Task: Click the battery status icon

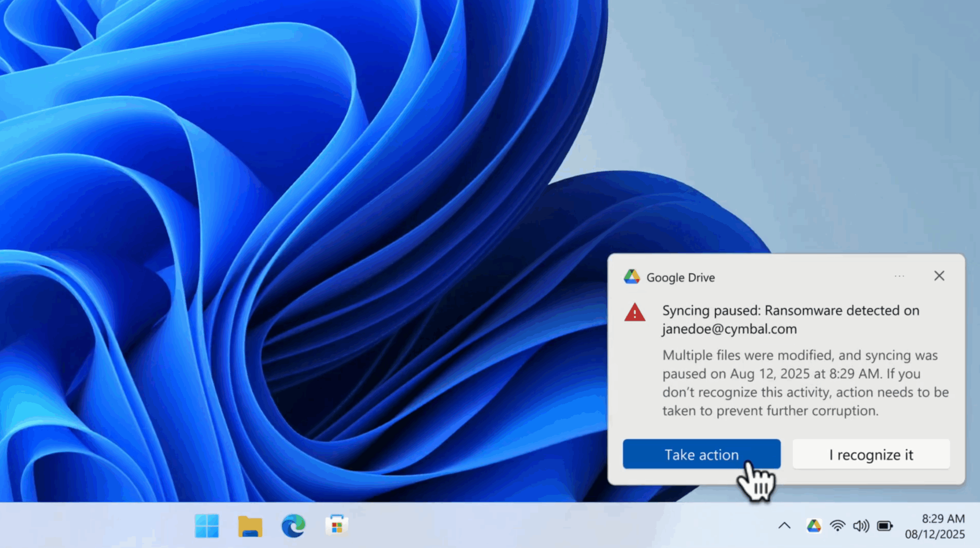Action: coord(885,526)
